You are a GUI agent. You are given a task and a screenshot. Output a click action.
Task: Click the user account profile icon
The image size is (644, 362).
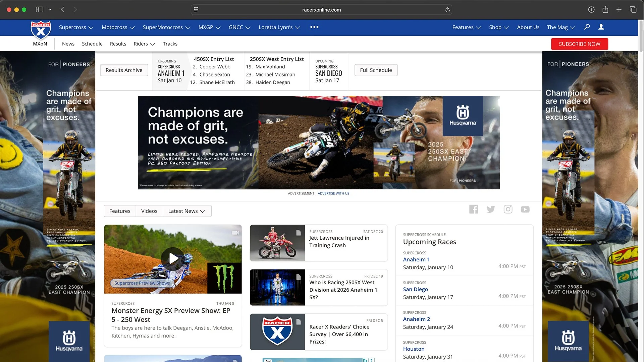tap(601, 27)
